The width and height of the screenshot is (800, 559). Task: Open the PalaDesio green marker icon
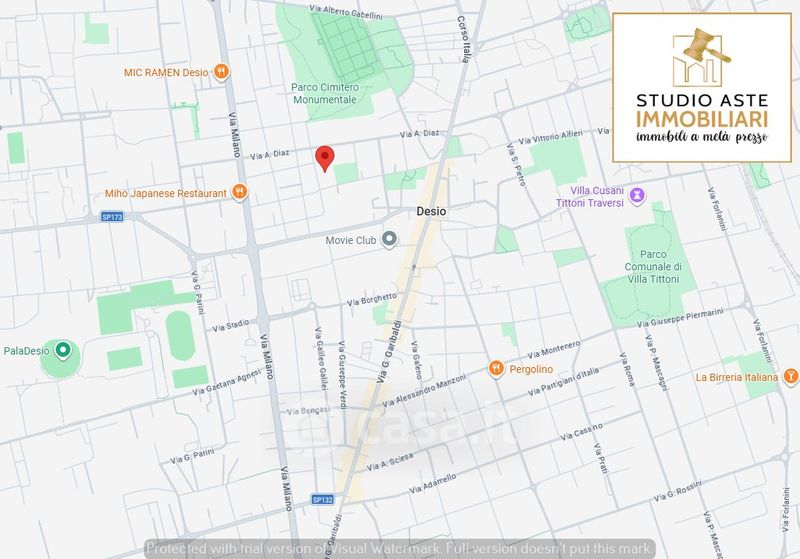click(63, 350)
